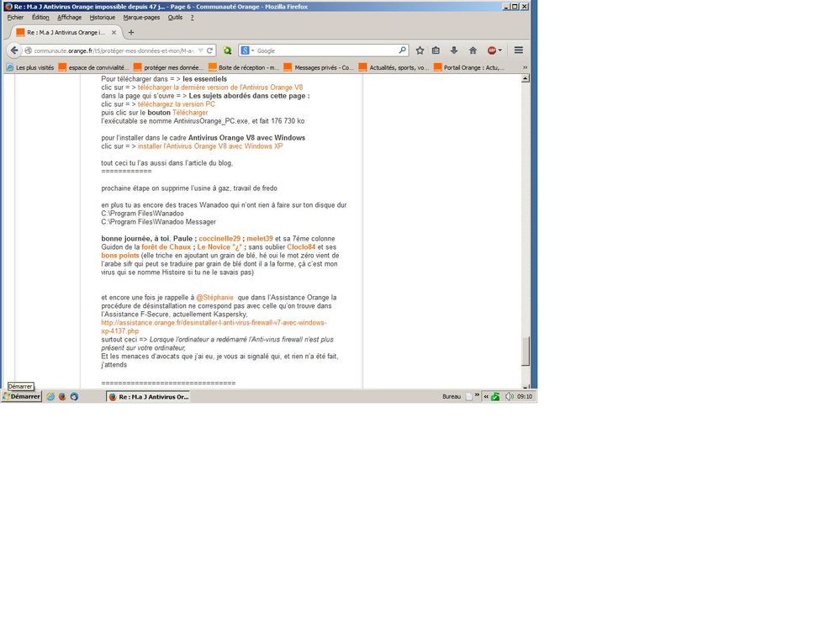Open the URL history dropdown arrow
The image size is (840, 630).
(200, 50)
